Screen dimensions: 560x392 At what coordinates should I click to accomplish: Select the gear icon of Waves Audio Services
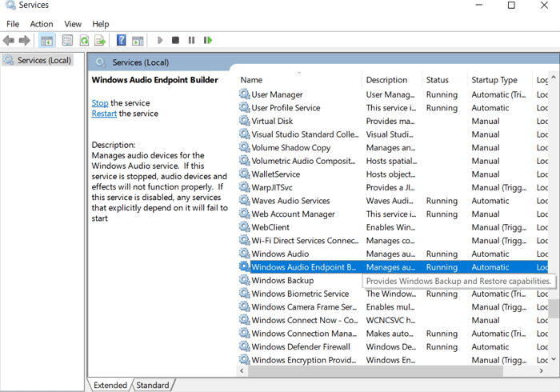(244, 200)
